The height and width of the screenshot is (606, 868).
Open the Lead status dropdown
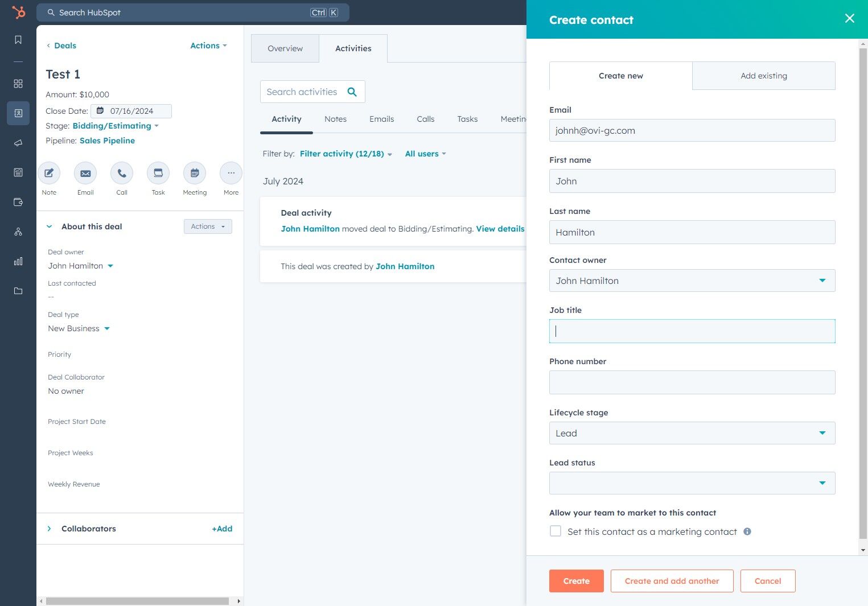pos(692,483)
